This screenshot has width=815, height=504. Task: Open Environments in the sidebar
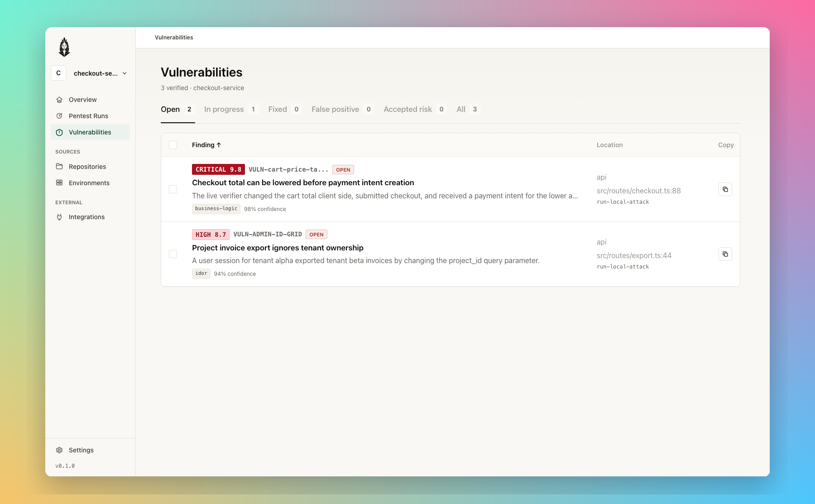pos(90,183)
